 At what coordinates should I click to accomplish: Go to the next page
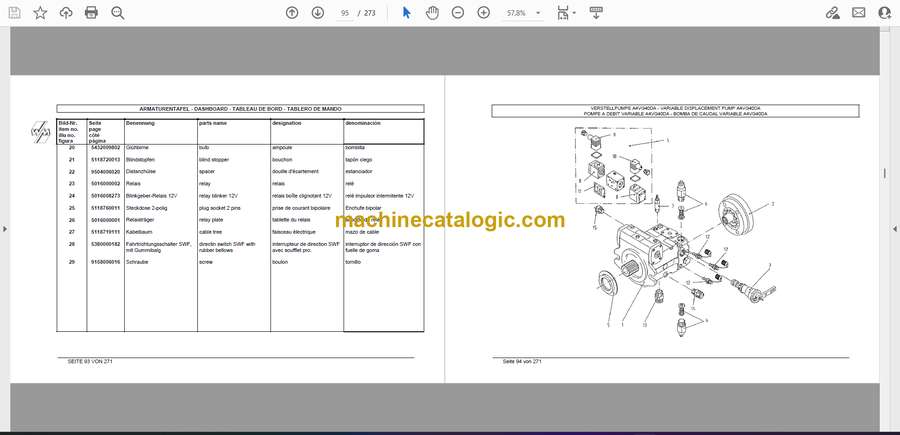point(317,13)
